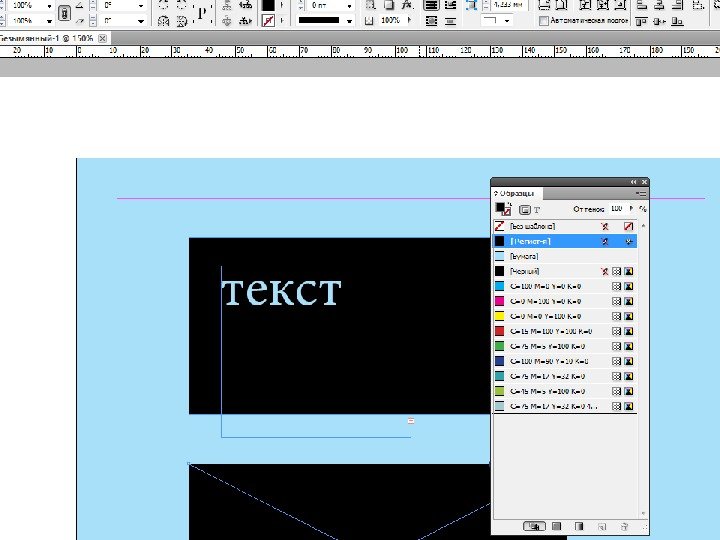This screenshot has width=720, height=540.
Task: Click the non-editable icon on [None] row
Action: pyautogui.click(x=605, y=226)
